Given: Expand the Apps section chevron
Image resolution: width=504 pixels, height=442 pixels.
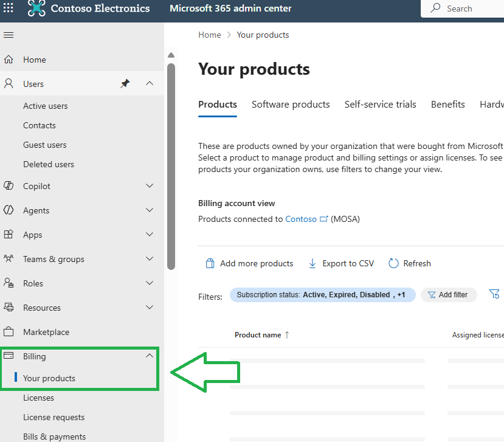Looking at the screenshot, I should click(x=150, y=234).
